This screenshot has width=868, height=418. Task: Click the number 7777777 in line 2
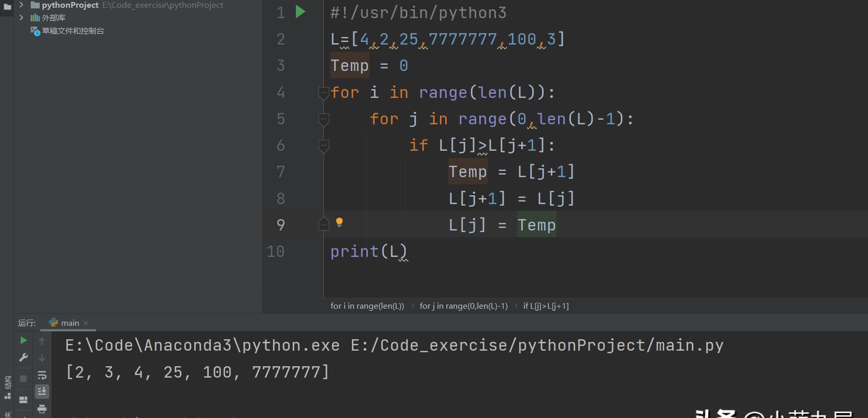tap(463, 39)
